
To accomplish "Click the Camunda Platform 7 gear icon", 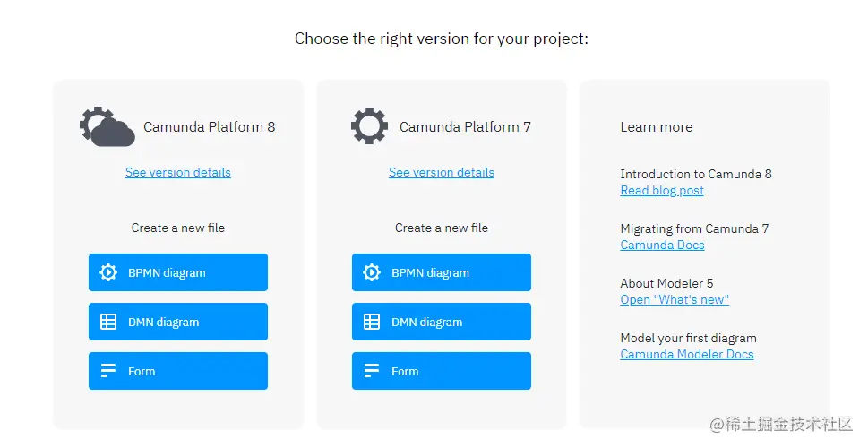I will coord(369,125).
